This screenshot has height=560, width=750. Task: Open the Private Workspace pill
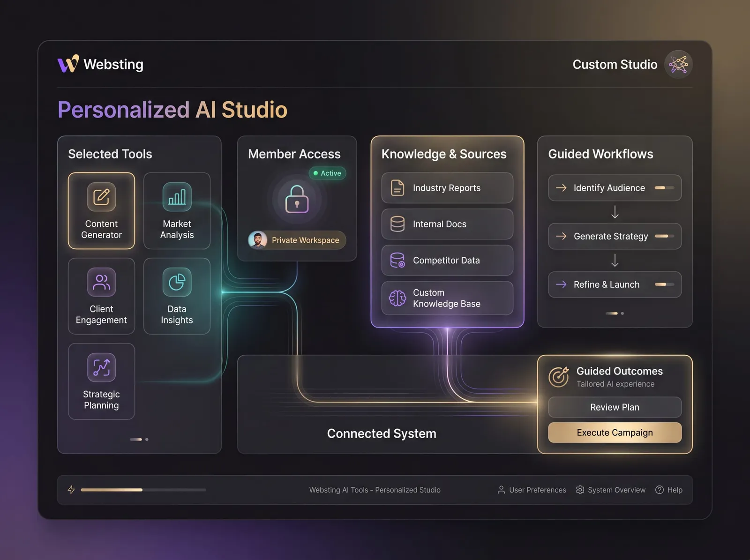click(x=297, y=240)
